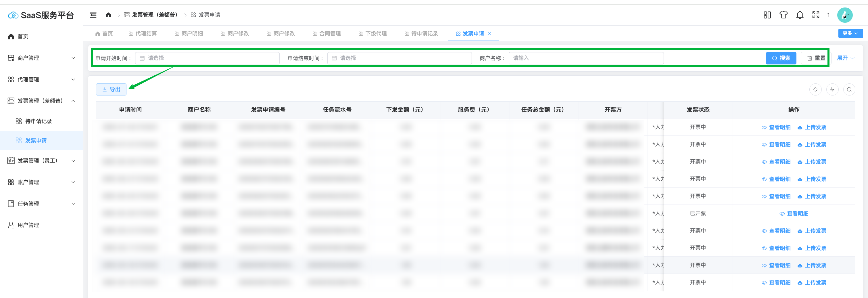Image resolution: width=868 pixels, height=298 pixels.
Task: Click the round search icon above table
Action: [849, 89]
